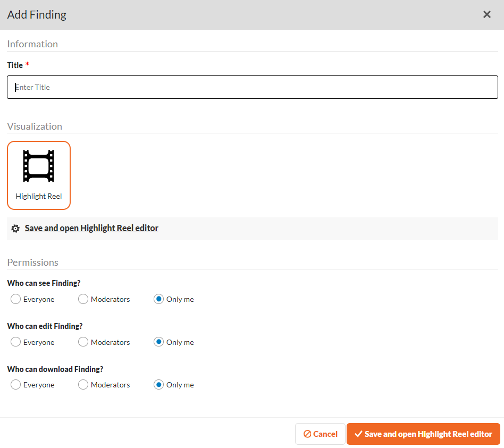Set who can download Finding to Moderators
The width and height of the screenshot is (504, 448).
coord(83,384)
